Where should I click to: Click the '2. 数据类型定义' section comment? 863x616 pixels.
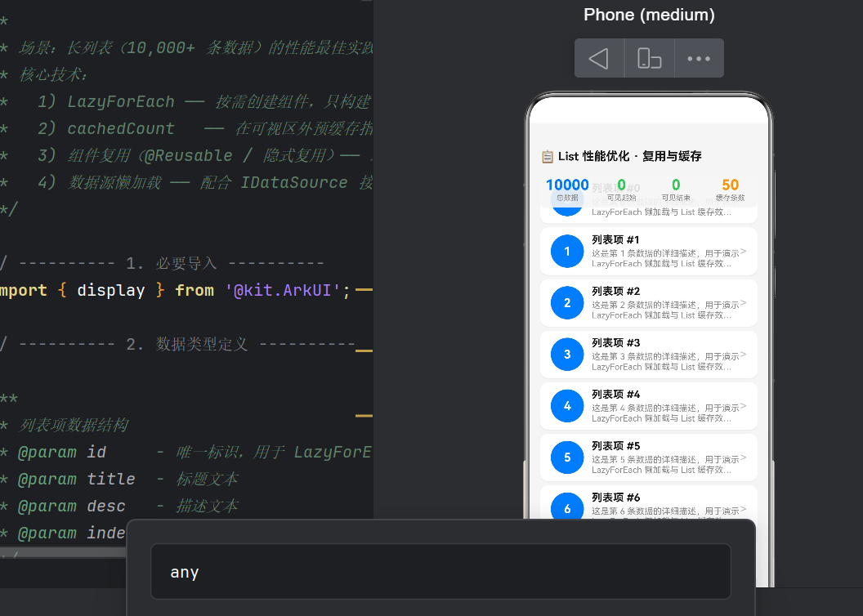coord(187,344)
